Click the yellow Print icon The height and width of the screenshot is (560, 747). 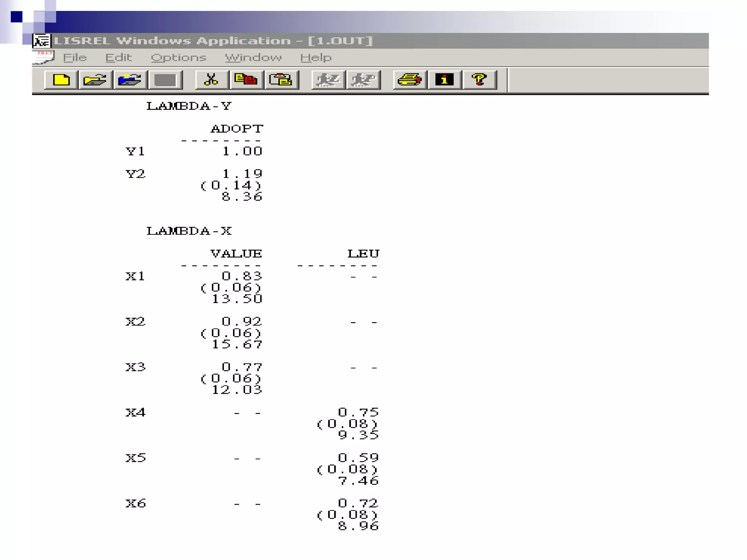pos(409,80)
